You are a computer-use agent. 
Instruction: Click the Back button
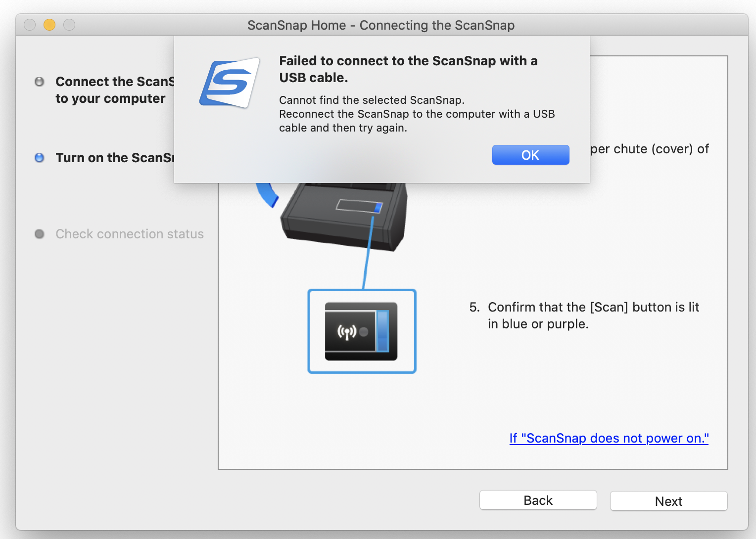point(538,500)
